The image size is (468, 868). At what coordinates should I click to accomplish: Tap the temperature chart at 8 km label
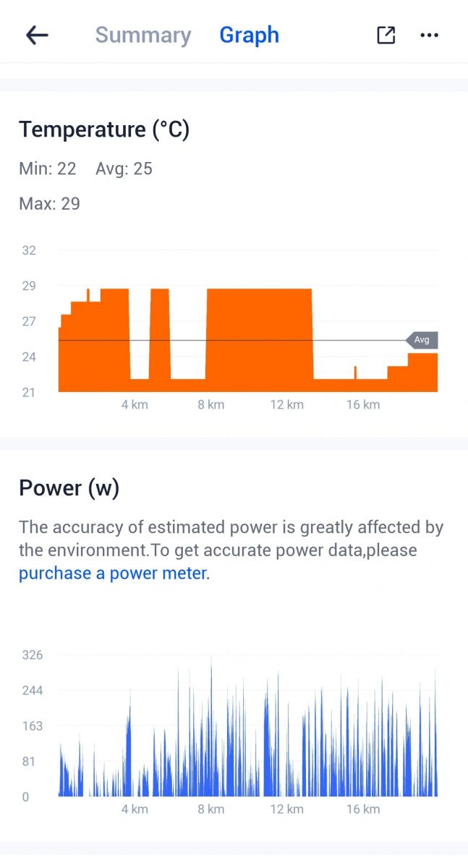211,404
